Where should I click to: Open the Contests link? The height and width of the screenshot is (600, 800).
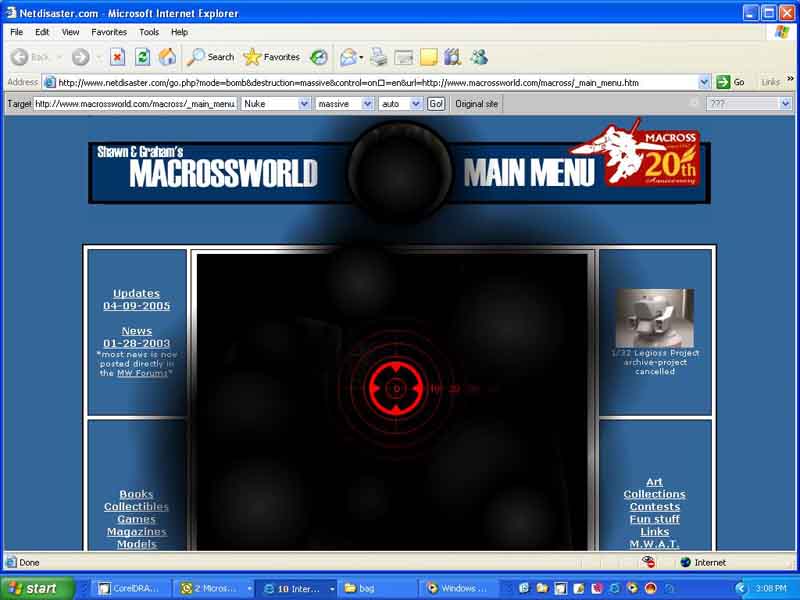tap(654, 507)
